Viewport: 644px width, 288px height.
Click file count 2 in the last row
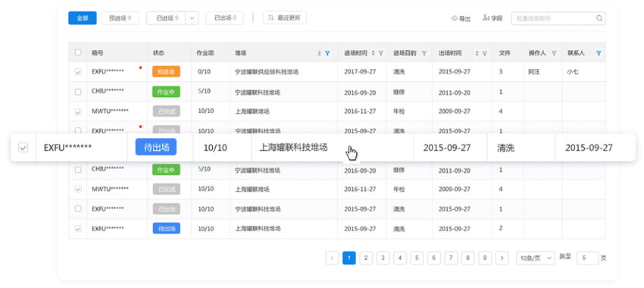click(501, 228)
